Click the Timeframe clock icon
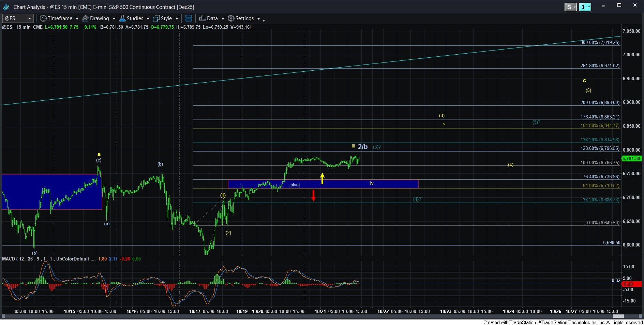This screenshot has height=325, width=644. [43, 18]
